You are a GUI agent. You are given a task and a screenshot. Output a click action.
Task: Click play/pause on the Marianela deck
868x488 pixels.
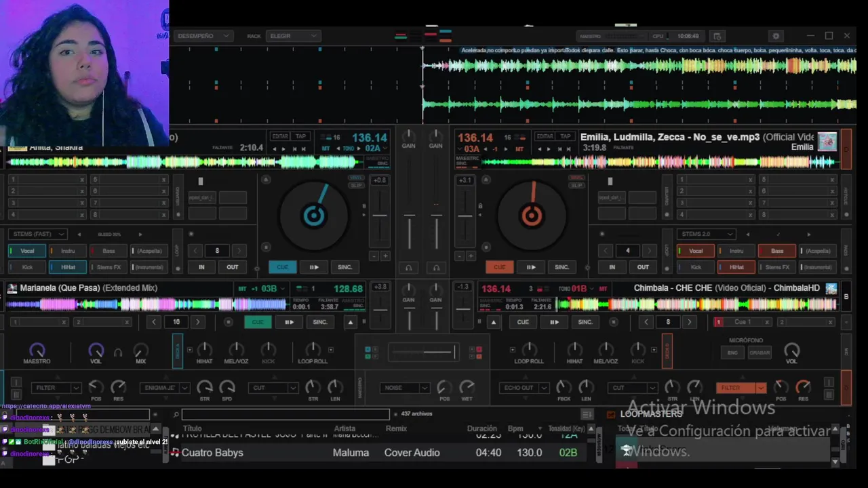coord(289,322)
